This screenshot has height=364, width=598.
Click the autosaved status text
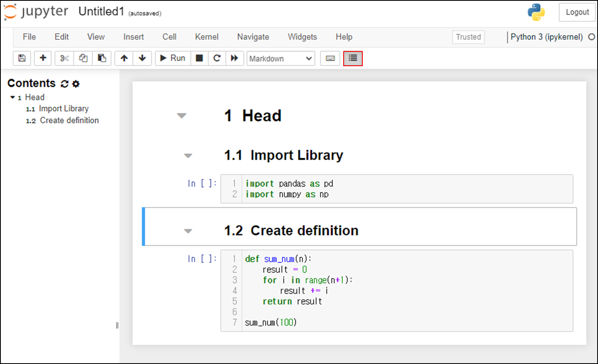pyautogui.click(x=145, y=13)
